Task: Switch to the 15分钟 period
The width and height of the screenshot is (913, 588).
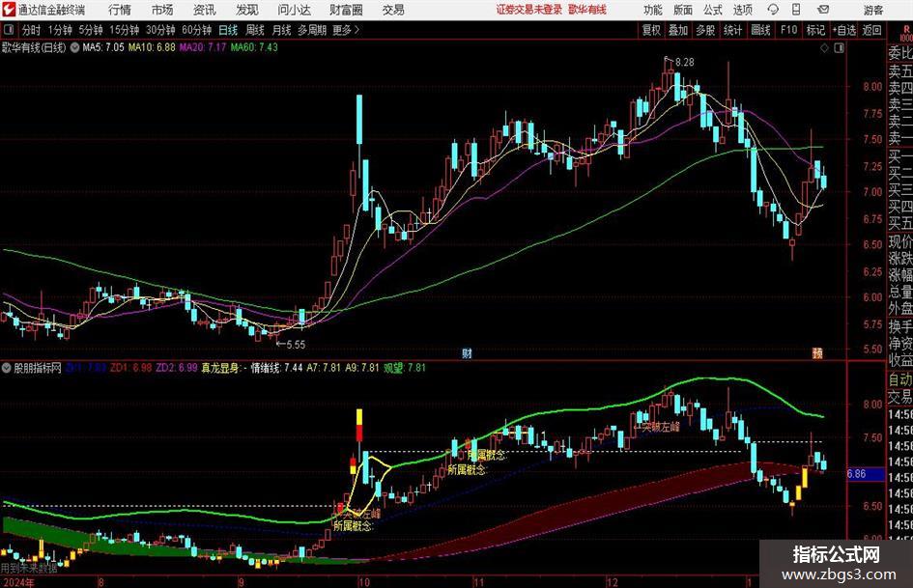Action: (124, 30)
